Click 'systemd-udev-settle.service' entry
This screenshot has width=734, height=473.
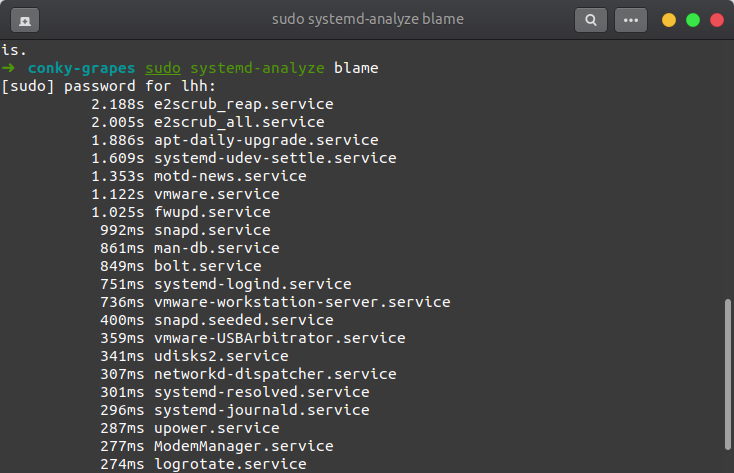pyautogui.click(x=275, y=158)
